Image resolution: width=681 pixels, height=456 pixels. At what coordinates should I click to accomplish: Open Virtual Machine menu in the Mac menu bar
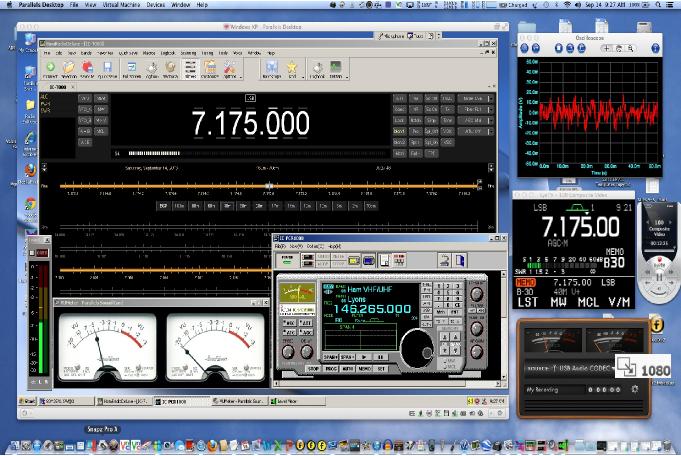[x=121, y=5]
